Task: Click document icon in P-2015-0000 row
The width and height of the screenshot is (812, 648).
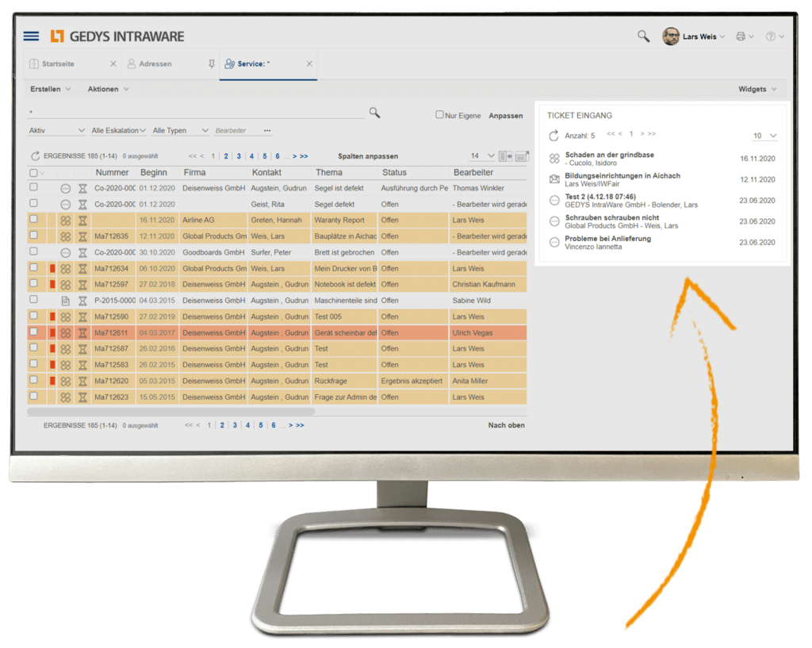Action: tap(65, 301)
